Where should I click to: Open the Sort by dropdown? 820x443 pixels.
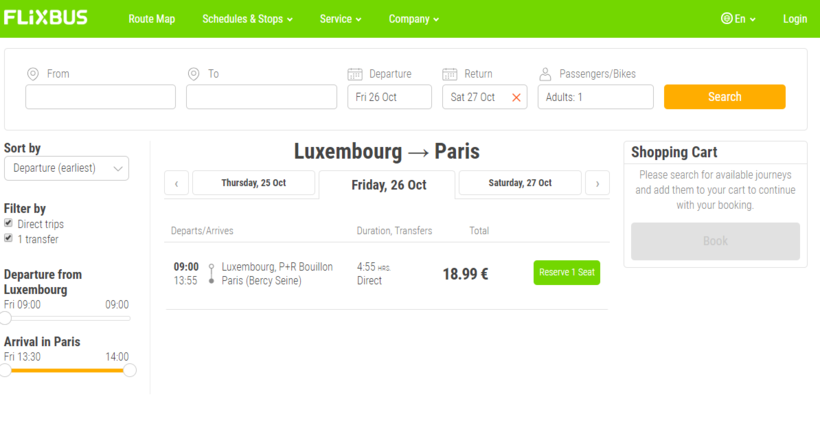click(x=66, y=168)
